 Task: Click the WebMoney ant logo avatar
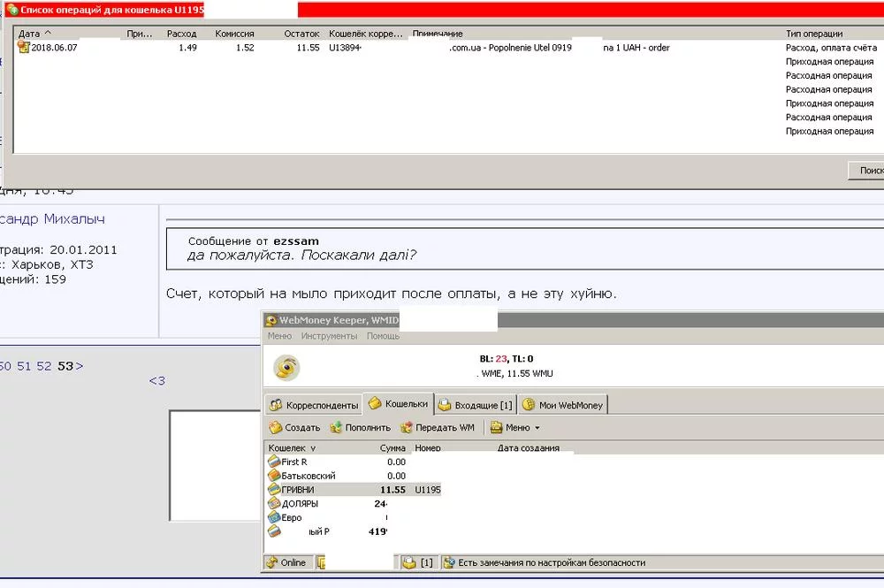[286, 368]
